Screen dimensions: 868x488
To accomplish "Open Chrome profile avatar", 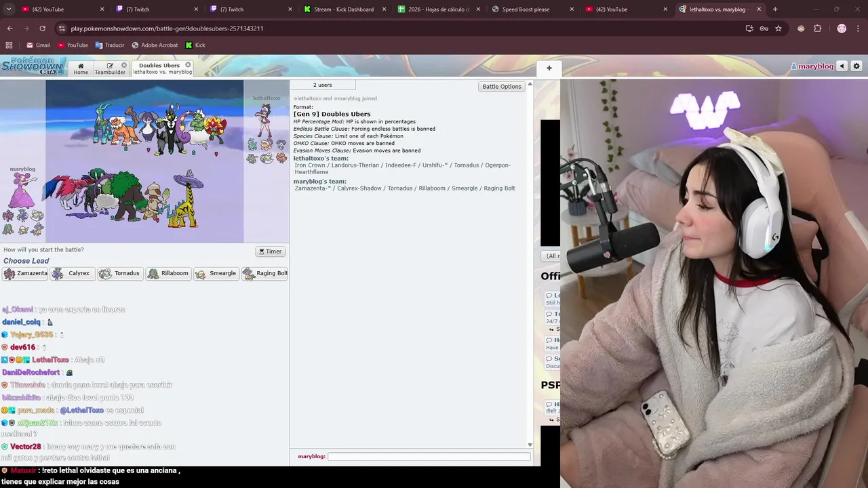I will (x=842, y=28).
